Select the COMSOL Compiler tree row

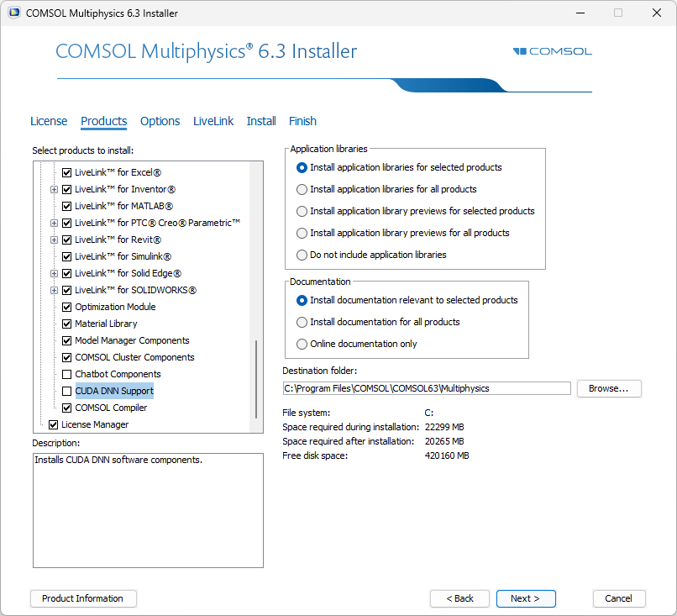111,408
